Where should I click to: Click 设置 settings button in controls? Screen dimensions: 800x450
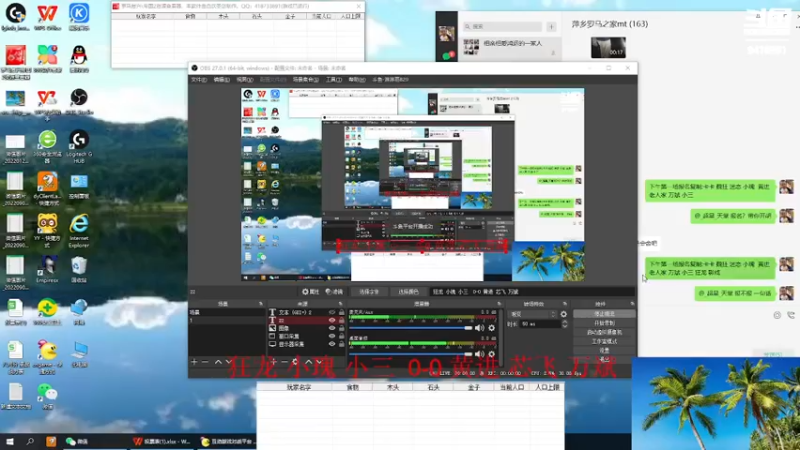click(604, 351)
